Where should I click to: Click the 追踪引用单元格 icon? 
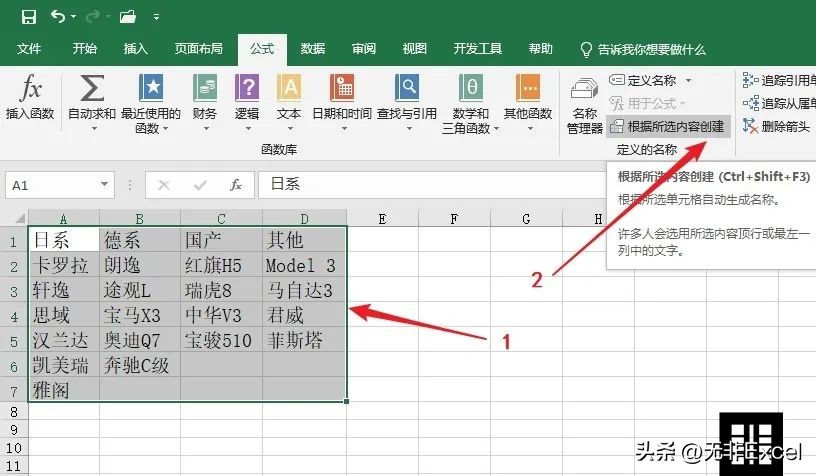coord(750,80)
